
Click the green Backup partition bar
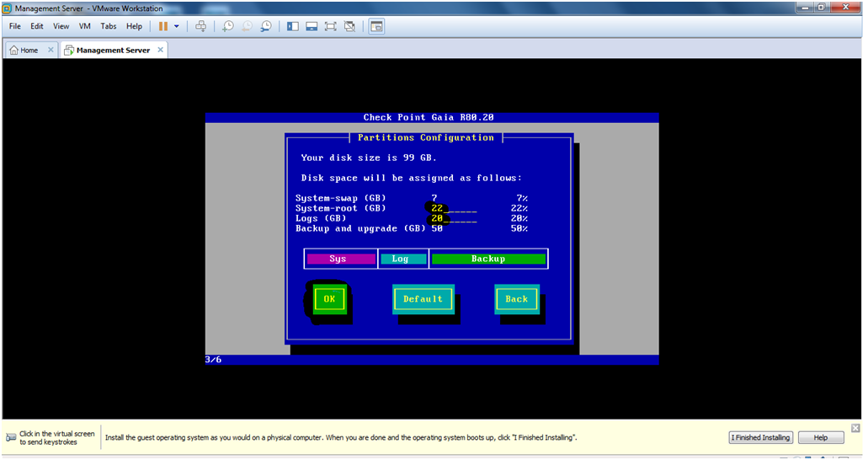488,259
